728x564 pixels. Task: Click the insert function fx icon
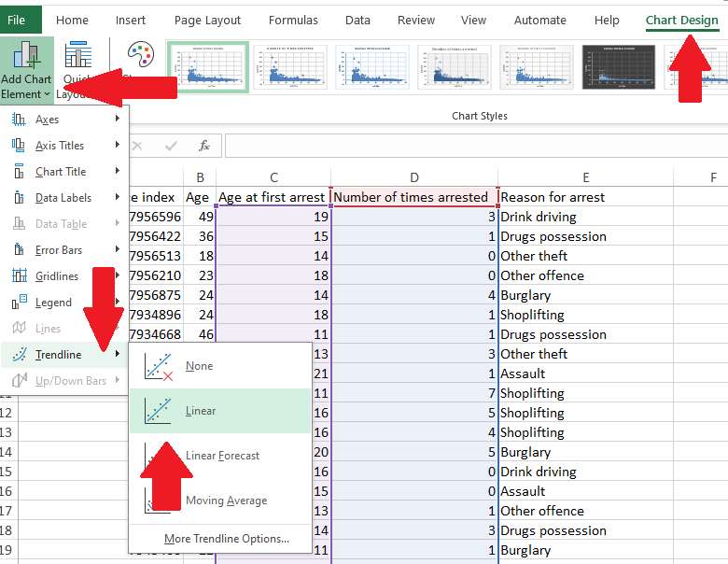(x=203, y=146)
